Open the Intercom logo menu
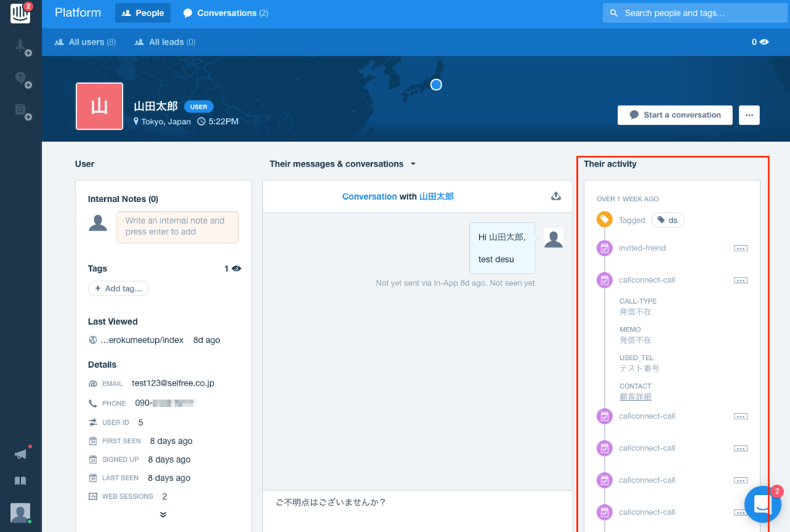 coord(19,12)
